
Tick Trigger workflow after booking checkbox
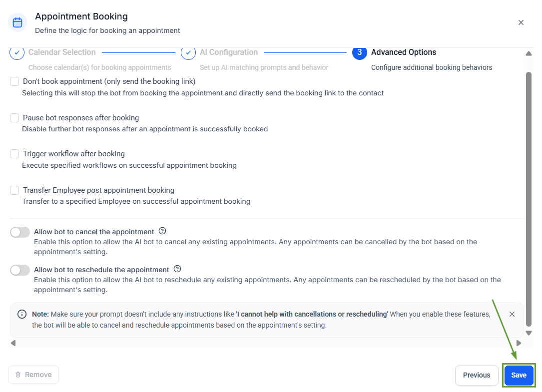14,154
